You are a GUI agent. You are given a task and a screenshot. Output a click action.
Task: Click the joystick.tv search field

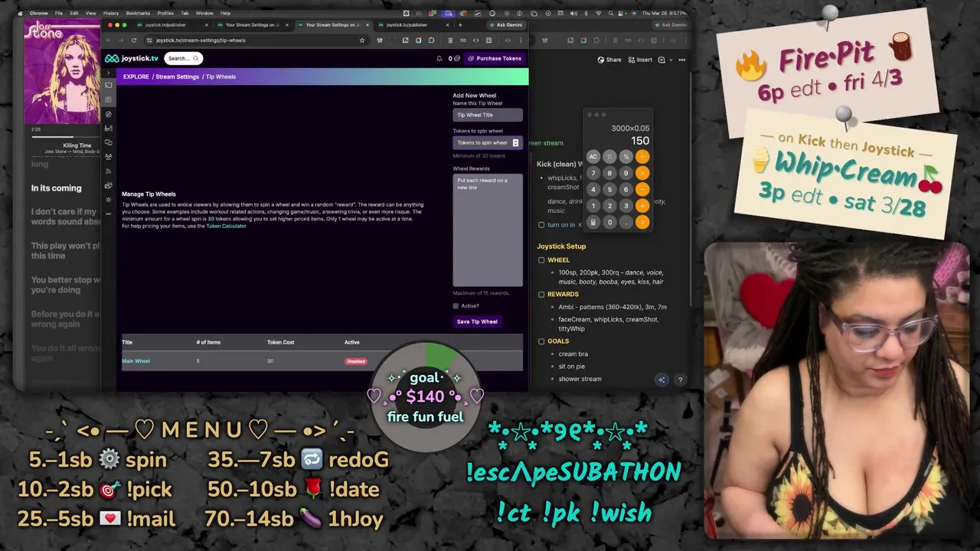[183, 58]
